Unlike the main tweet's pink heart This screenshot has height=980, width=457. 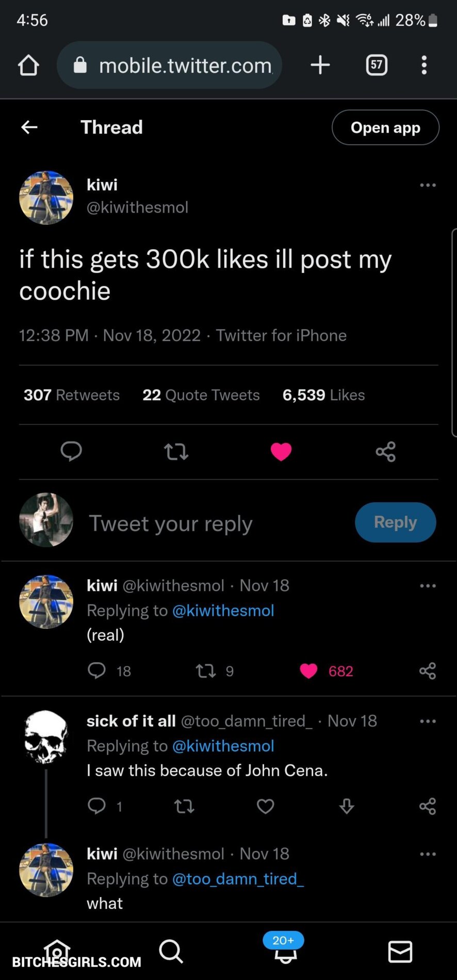[x=281, y=452]
